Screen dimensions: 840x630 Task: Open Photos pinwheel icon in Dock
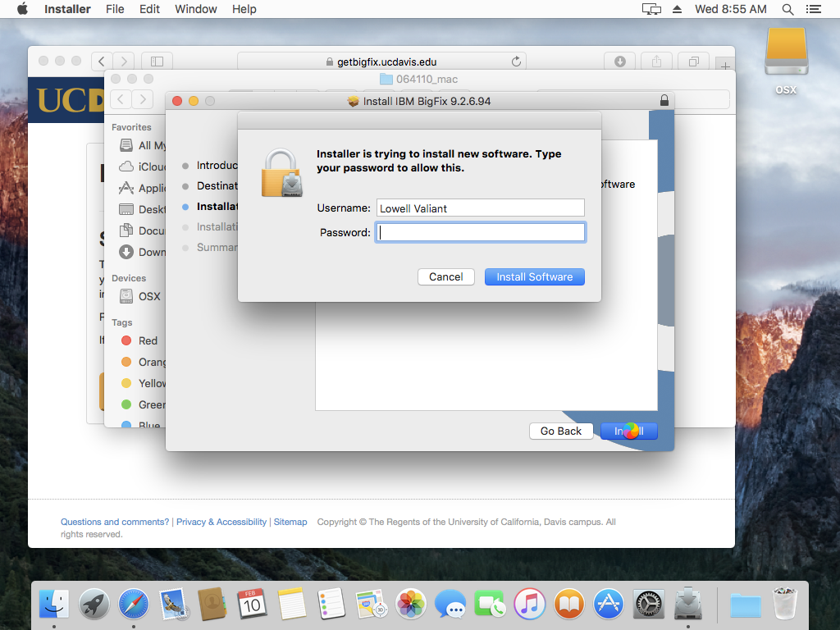pyautogui.click(x=411, y=604)
